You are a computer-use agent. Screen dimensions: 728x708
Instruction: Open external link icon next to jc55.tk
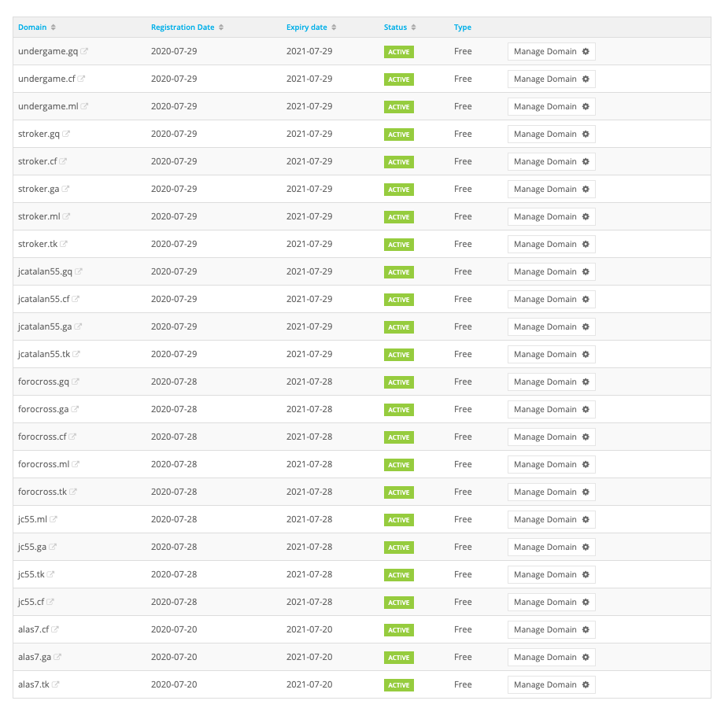pos(50,574)
